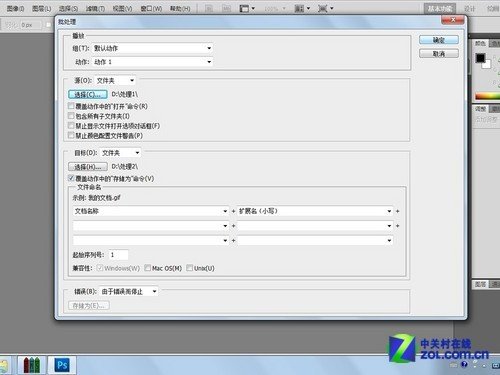Open the 窗口(W) menu
The image size is (500, 375).
pos(151,8)
